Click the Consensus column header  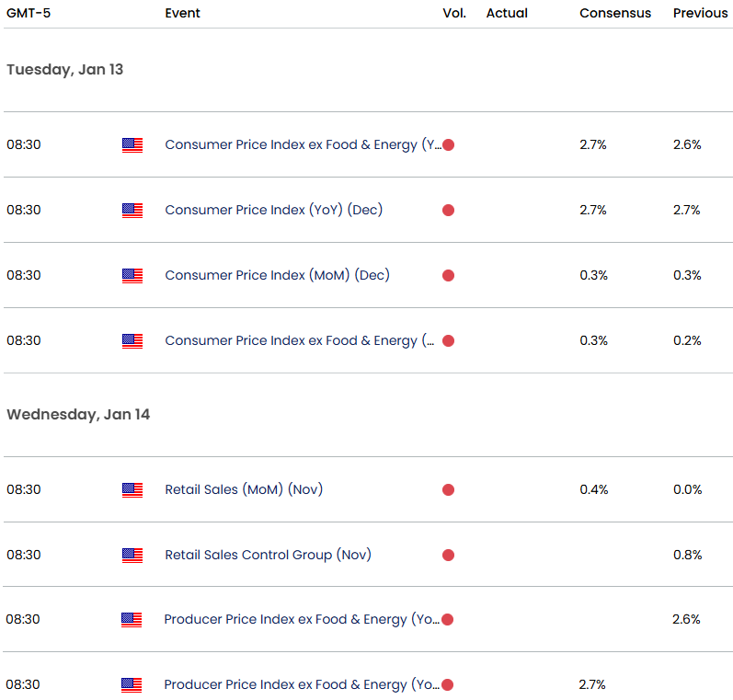pos(615,13)
